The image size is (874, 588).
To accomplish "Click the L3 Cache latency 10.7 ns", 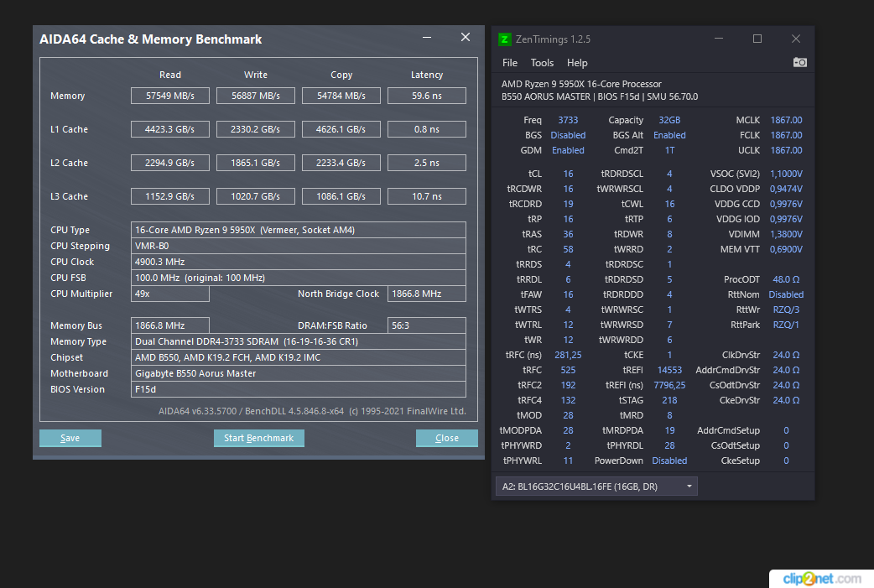I will click(x=426, y=196).
